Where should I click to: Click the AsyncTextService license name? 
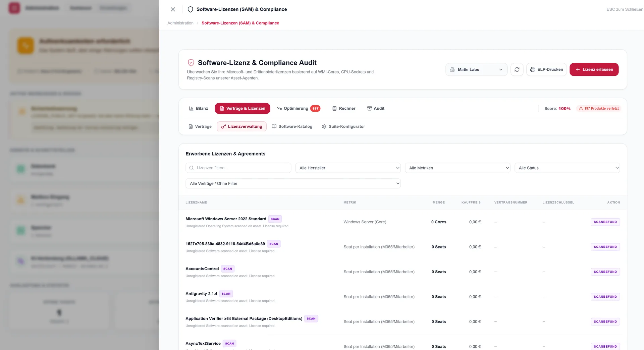point(203,344)
